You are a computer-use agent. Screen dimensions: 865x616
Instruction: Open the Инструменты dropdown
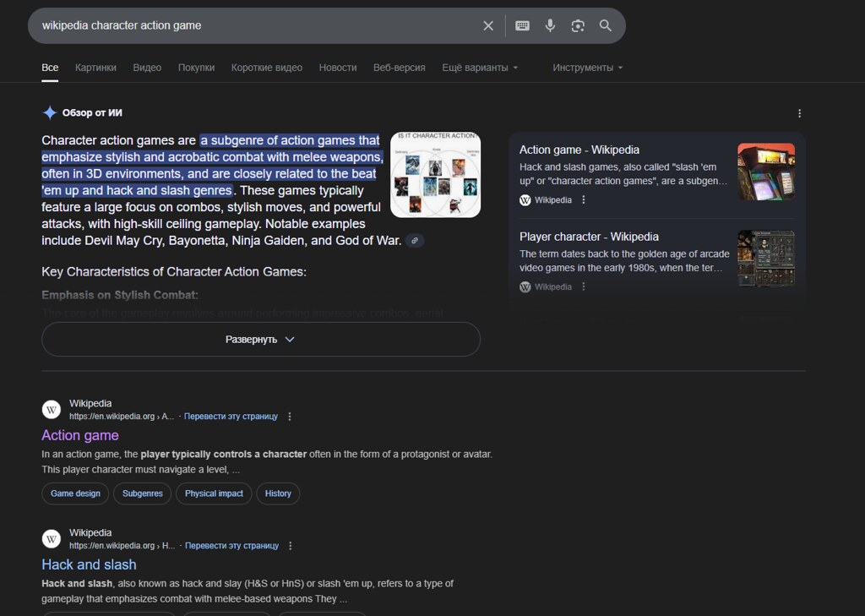[588, 68]
